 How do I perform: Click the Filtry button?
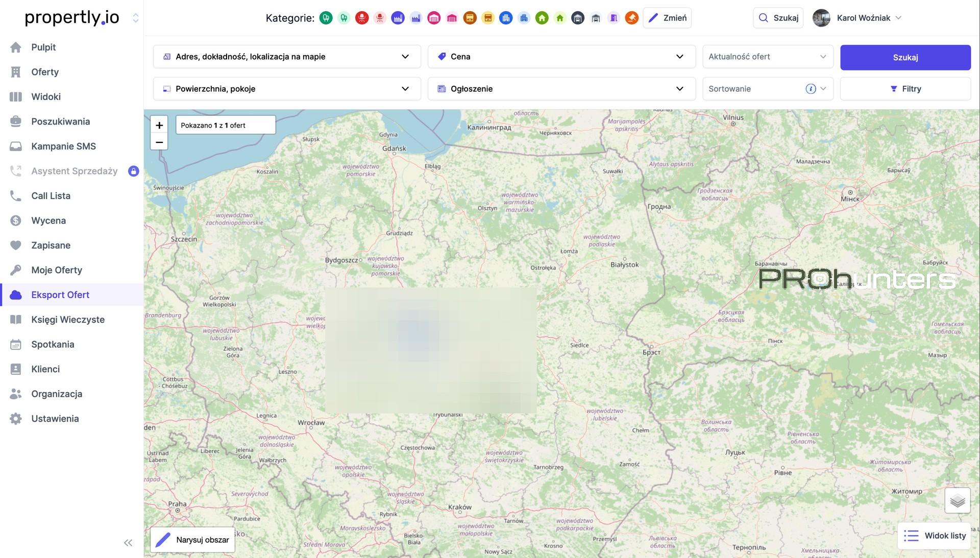[x=905, y=89]
